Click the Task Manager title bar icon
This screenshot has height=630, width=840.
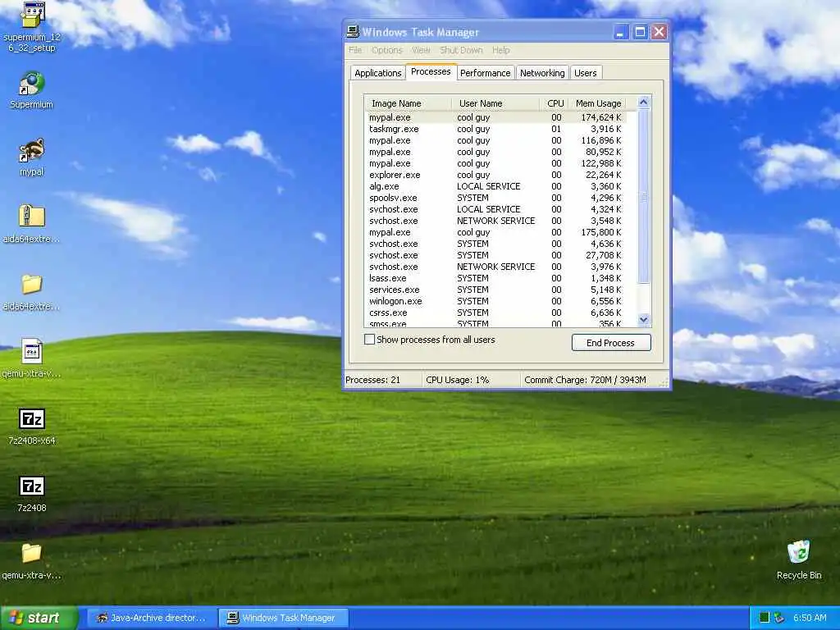[x=353, y=32]
